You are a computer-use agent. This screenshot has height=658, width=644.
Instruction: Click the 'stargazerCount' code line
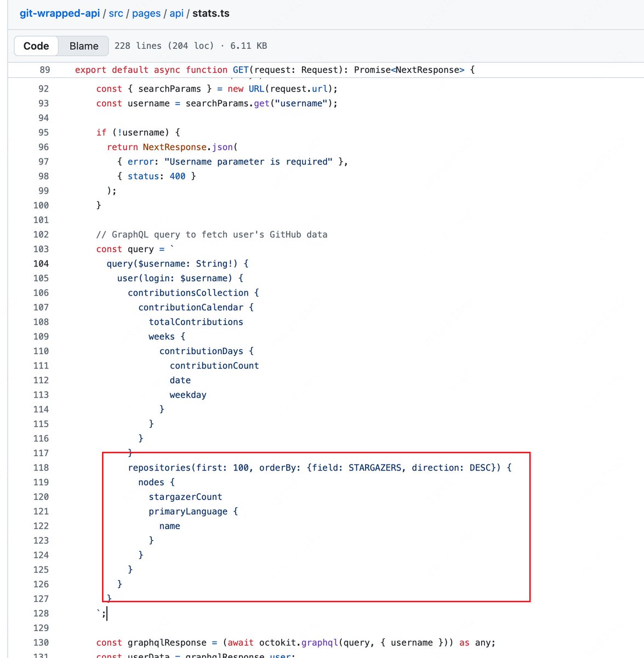[185, 496]
